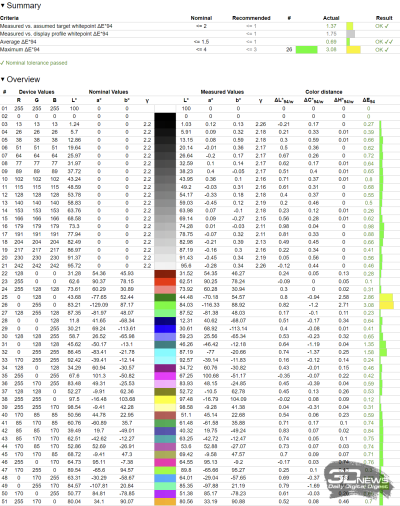This screenshot has height=506, width=400.
Task: Click the Measured Values column header
Action: 222,92
